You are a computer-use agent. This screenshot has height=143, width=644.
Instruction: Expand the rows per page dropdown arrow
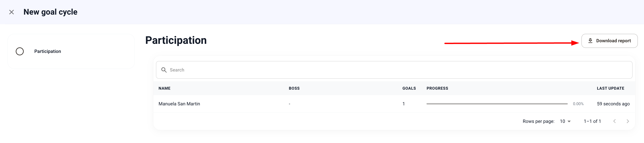[569, 122]
